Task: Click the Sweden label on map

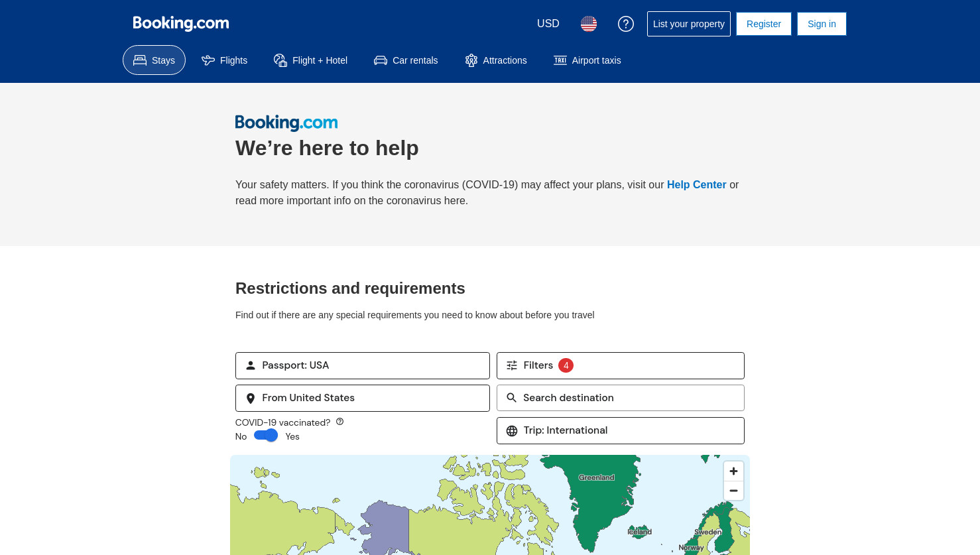Action: tap(708, 532)
